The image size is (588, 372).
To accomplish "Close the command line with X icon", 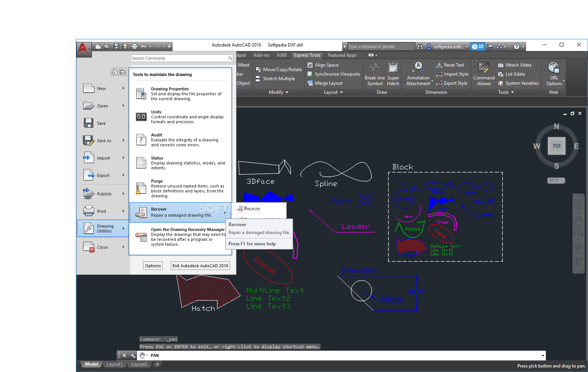I will [x=124, y=355].
